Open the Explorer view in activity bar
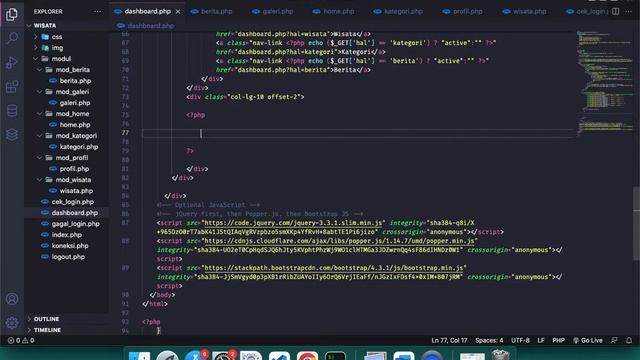640x360 pixels. click(12, 15)
